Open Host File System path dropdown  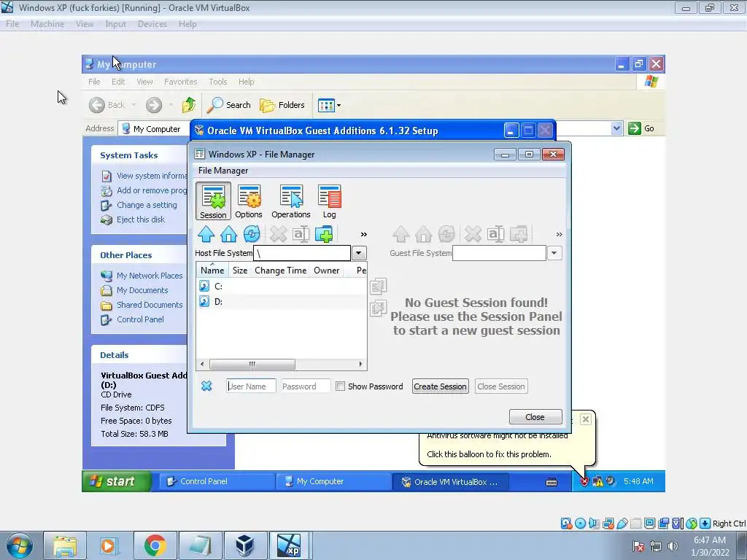pos(359,253)
